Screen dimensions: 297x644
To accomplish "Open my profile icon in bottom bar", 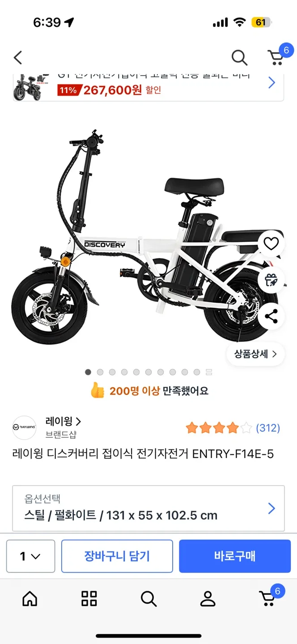I will pyautogui.click(x=208, y=598).
